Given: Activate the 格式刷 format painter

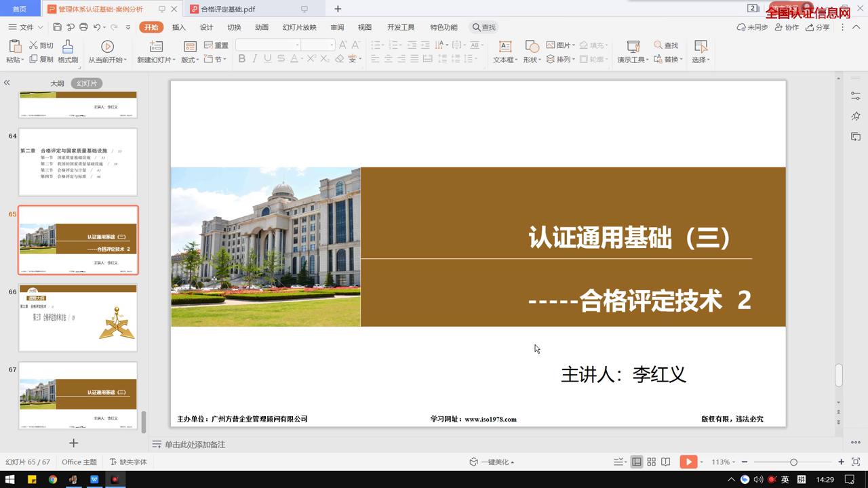Looking at the screenshot, I should tap(68, 52).
